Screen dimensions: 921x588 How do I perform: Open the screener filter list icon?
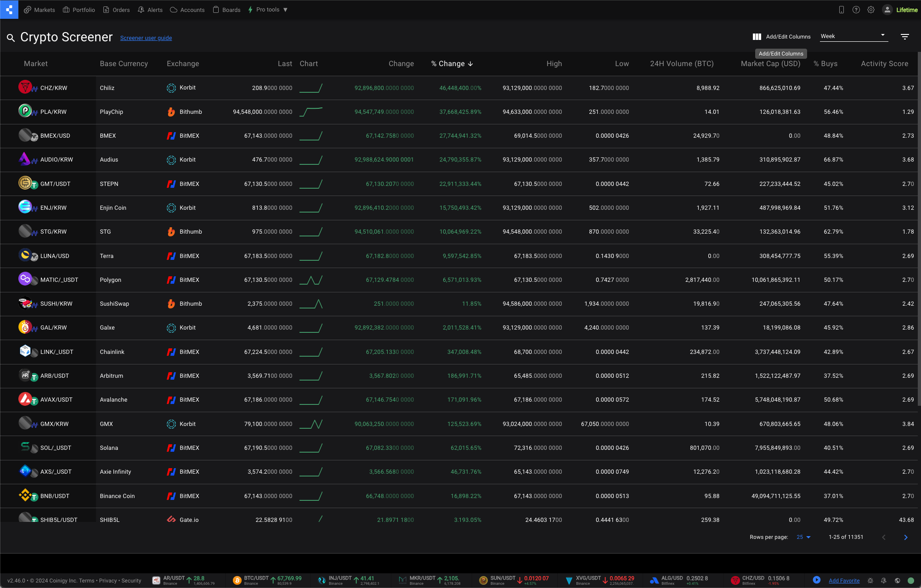[x=904, y=37]
